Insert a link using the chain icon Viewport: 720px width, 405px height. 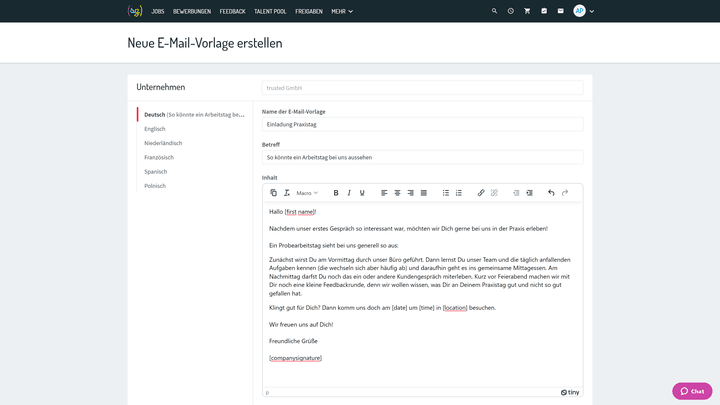click(x=481, y=193)
